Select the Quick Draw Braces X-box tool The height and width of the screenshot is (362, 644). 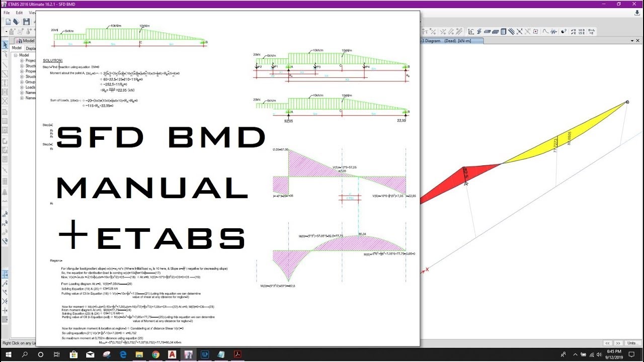point(5,101)
